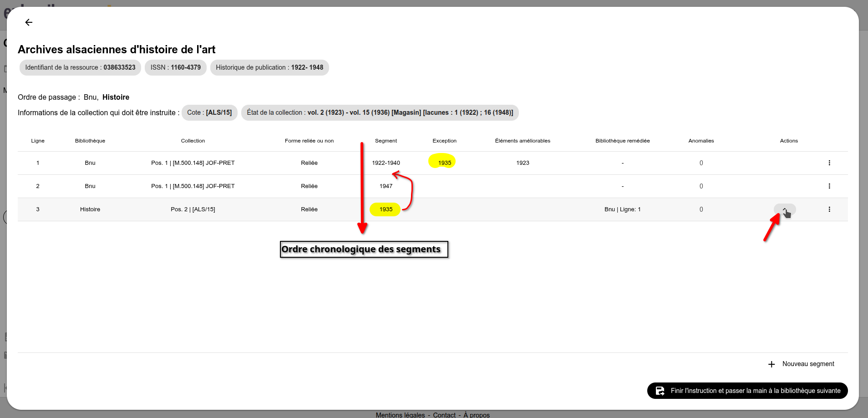868x418 pixels.
Task: Click the Bnu | Ligne: 1 remediated library cell
Action: (x=622, y=209)
